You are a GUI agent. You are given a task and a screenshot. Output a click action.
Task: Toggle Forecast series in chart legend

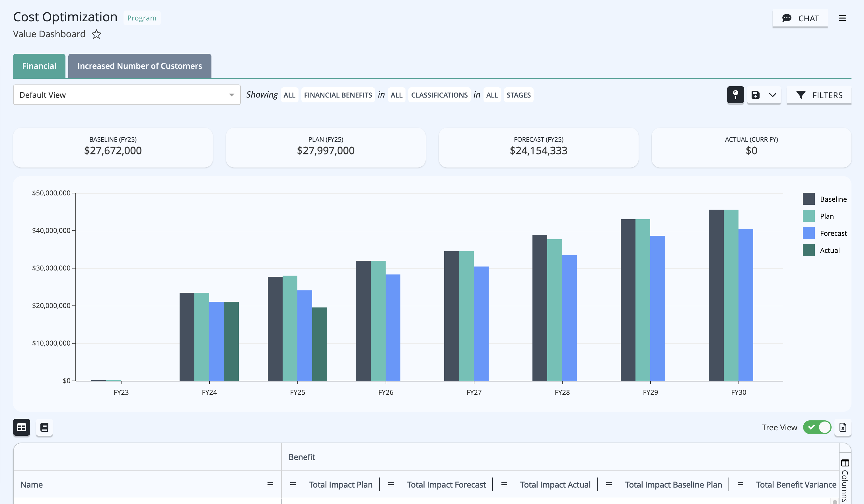(824, 233)
